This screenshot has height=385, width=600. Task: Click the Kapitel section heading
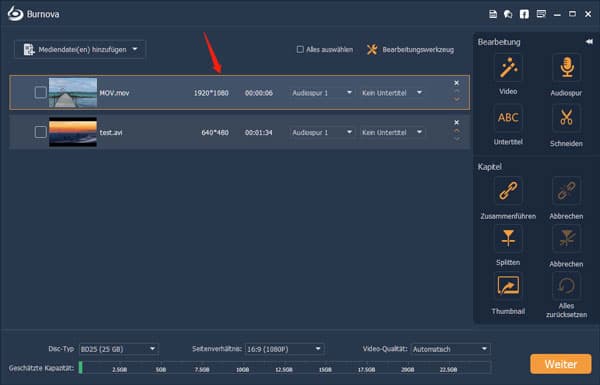[489, 167]
